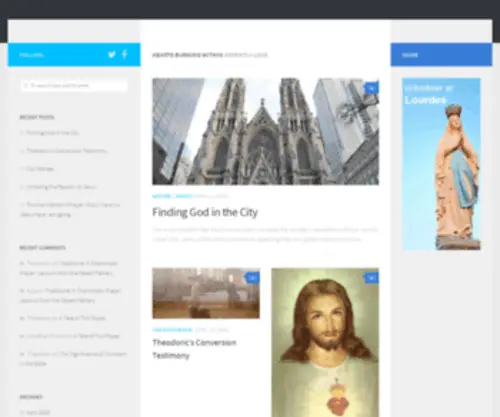Click the category link above Theodoric's title

point(172,330)
